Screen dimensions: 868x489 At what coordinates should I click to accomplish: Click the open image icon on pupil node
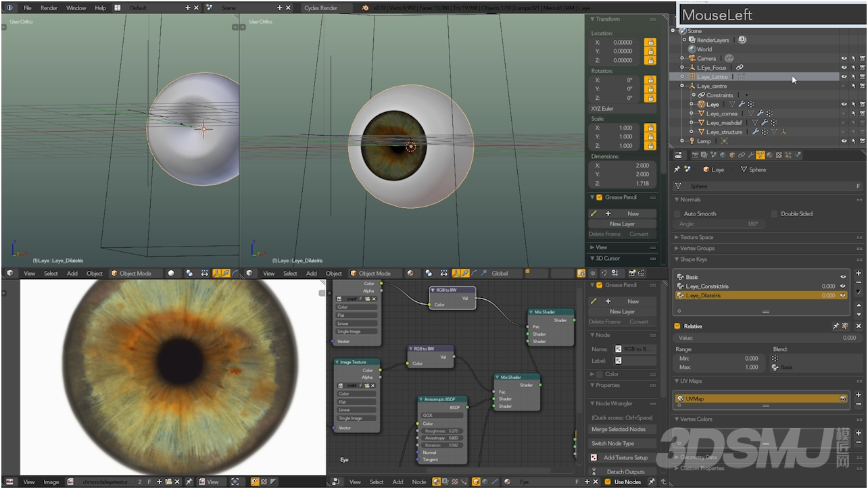click(368, 299)
